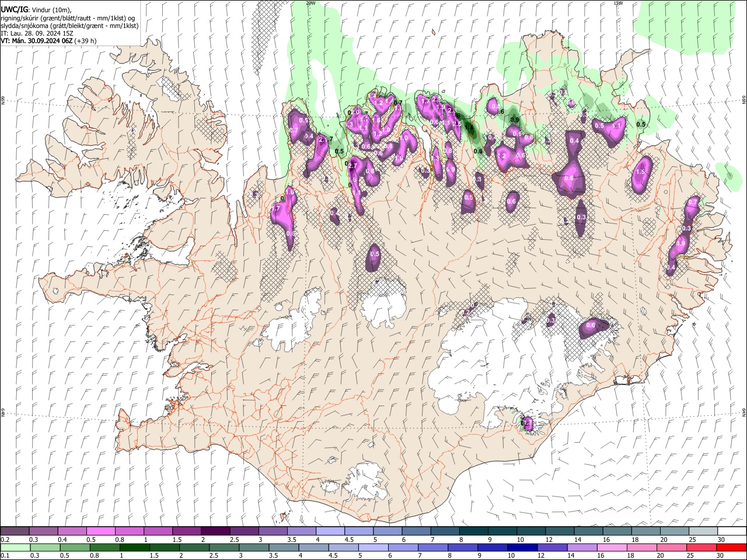The width and height of the screenshot is (747, 560).
Task: Pick lower-row violet 12 swatch
Action: [552, 547]
